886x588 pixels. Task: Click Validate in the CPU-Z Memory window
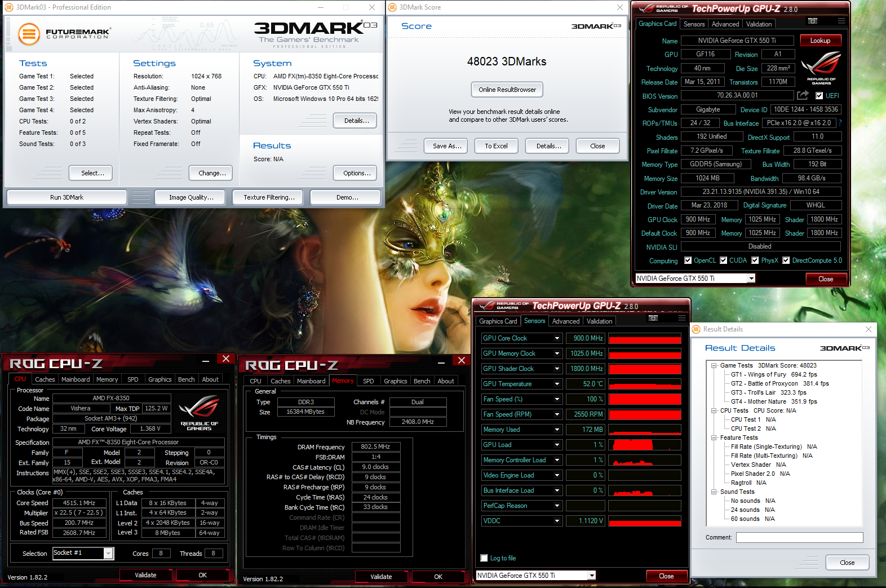(x=381, y=577)
